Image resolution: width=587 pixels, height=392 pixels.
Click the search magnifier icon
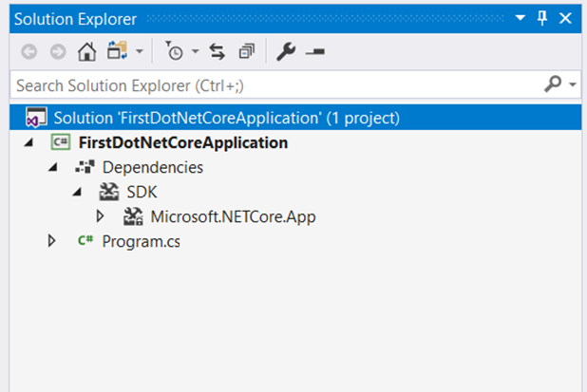pyautogui.click(x=553, y=84)
